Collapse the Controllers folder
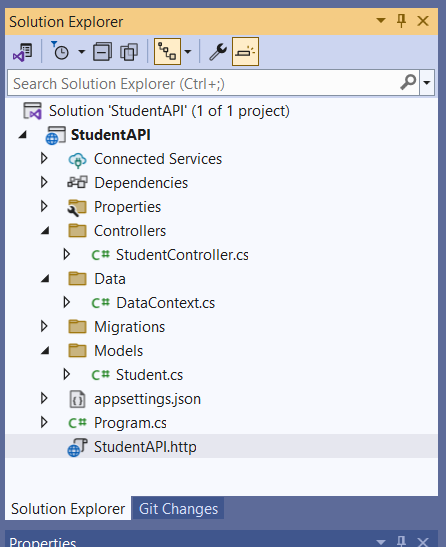446x547 pixels. click(x=45, y=231)
